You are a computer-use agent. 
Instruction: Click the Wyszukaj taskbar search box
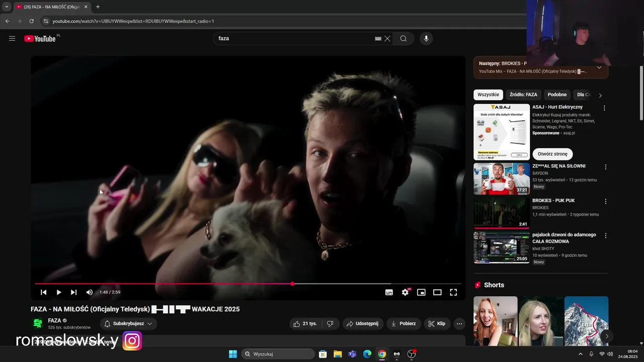[x=278, y=354]
